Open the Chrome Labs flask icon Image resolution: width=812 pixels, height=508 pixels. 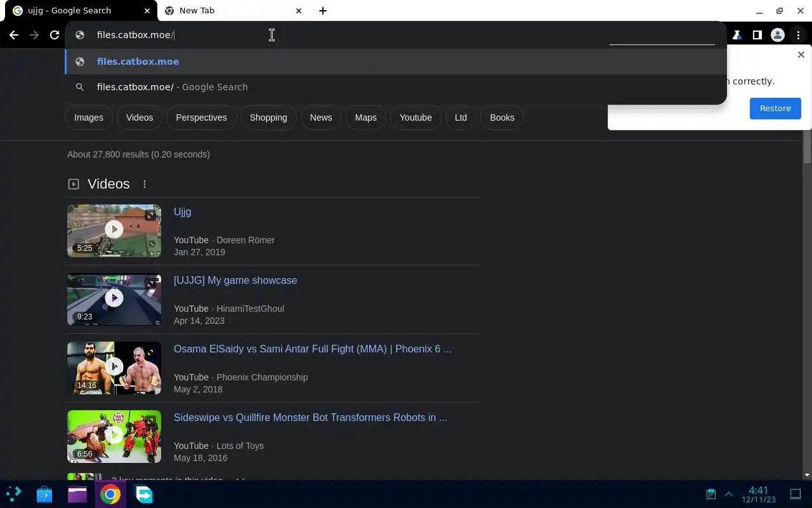pyautogui.click(x=736, y=35)
